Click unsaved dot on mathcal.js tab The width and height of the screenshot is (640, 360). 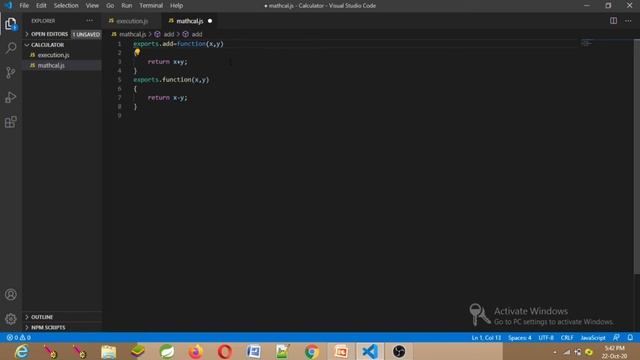pyautogui.click(x=210, y=21)
